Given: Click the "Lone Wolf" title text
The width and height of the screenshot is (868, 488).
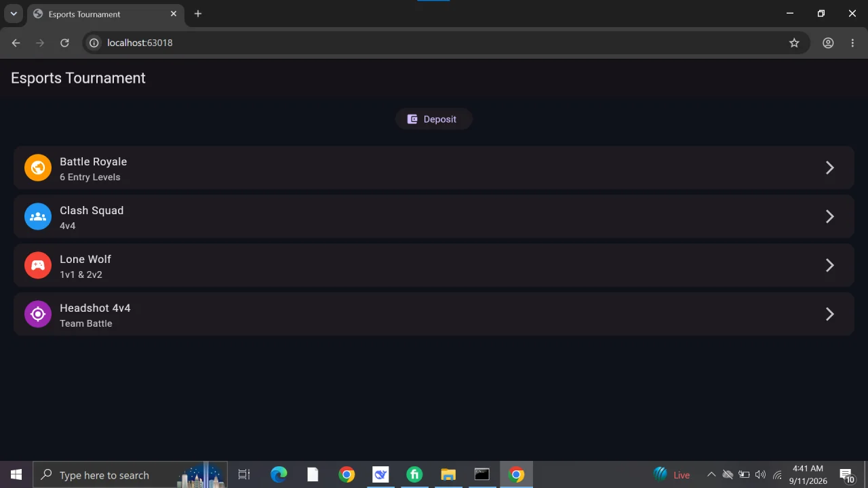Looking at the screenshot, I should coord(85,259).
